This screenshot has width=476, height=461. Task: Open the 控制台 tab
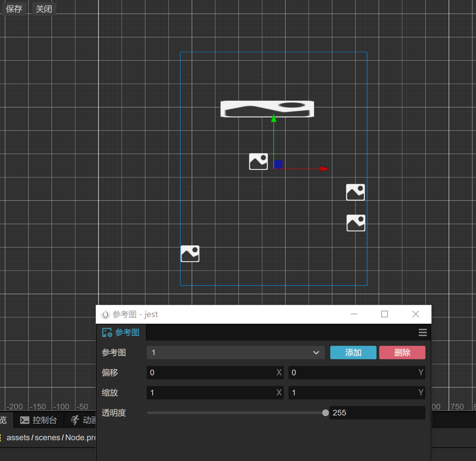(x=39, y=420)
